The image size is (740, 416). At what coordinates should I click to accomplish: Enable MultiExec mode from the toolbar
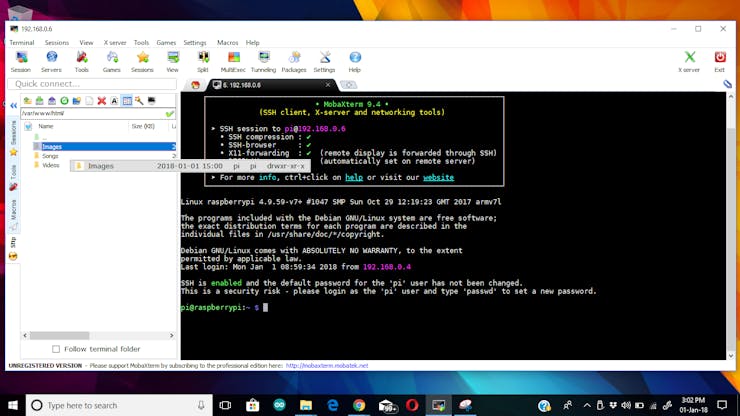233,62
